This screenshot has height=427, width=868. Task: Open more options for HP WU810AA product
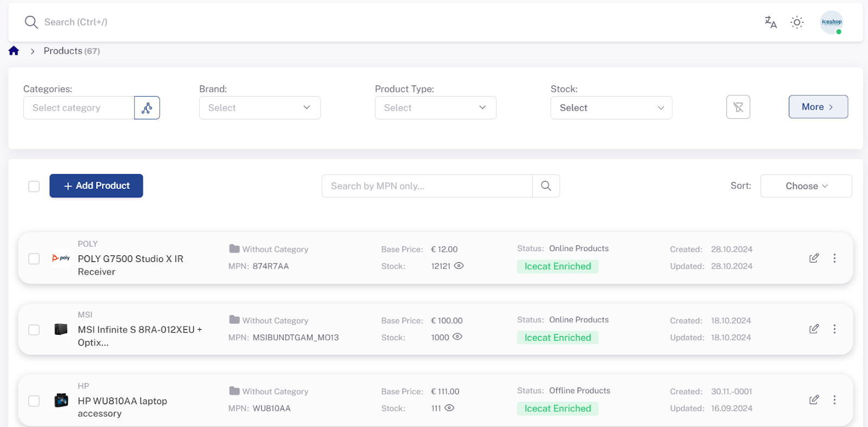coord(834,400)
